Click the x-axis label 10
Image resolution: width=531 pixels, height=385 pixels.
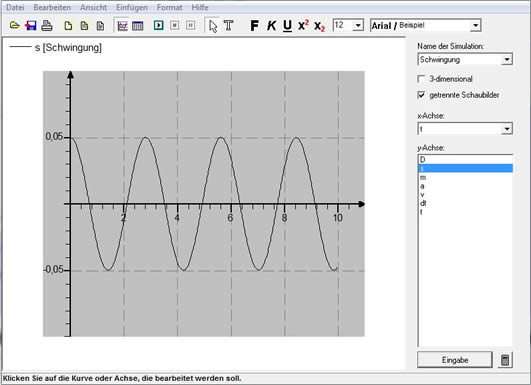(x=338, y=218)
